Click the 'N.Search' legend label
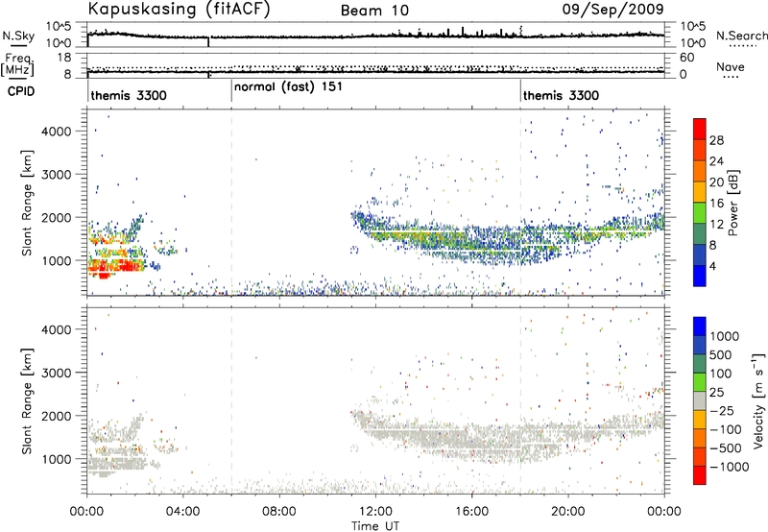The height and width of the screenshot is (532, 768). coord(742,36)
